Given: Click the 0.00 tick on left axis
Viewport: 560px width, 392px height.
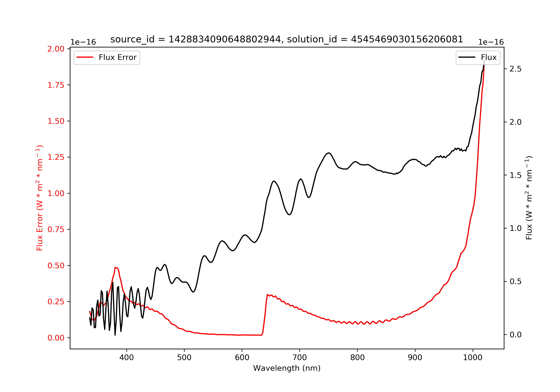Looking at the screenshot, I should click(x=56, y=338).
